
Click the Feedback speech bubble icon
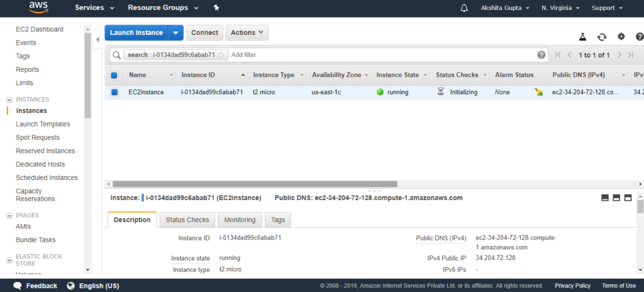(17, 286)
